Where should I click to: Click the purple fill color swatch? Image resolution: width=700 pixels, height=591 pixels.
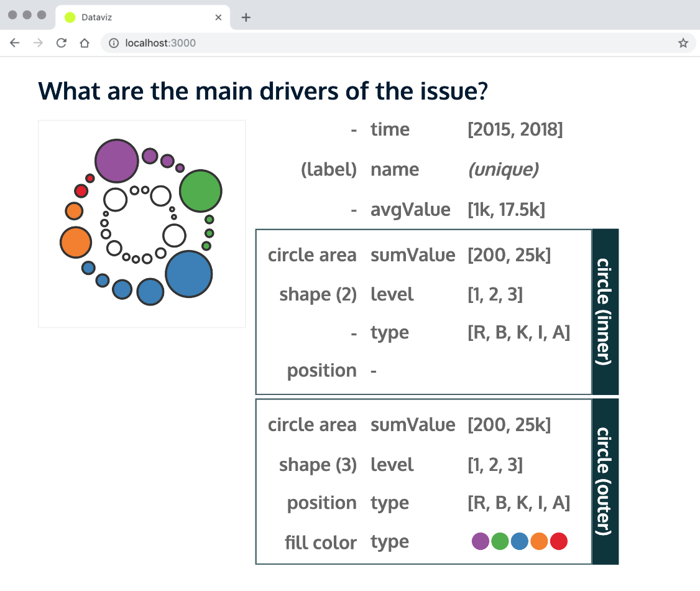click(x=481, y=541)
